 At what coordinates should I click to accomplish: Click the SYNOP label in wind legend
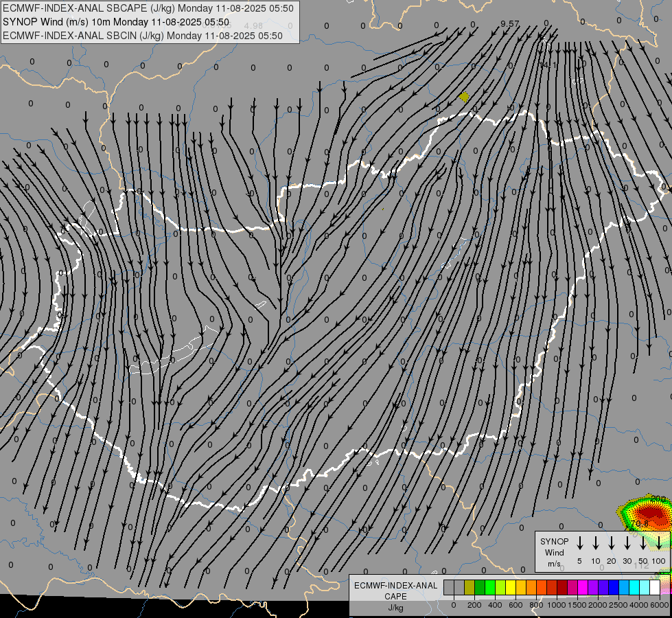(554, 541)
